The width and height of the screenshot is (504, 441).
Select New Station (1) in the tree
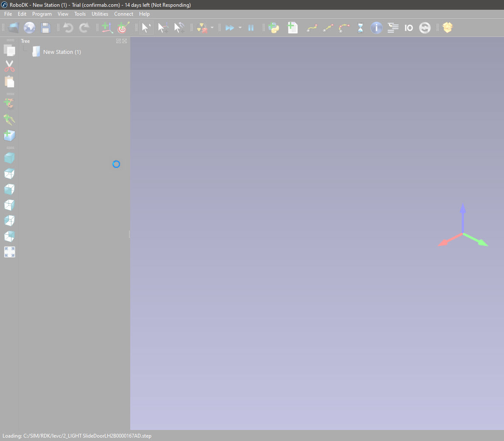click(62, 52)
